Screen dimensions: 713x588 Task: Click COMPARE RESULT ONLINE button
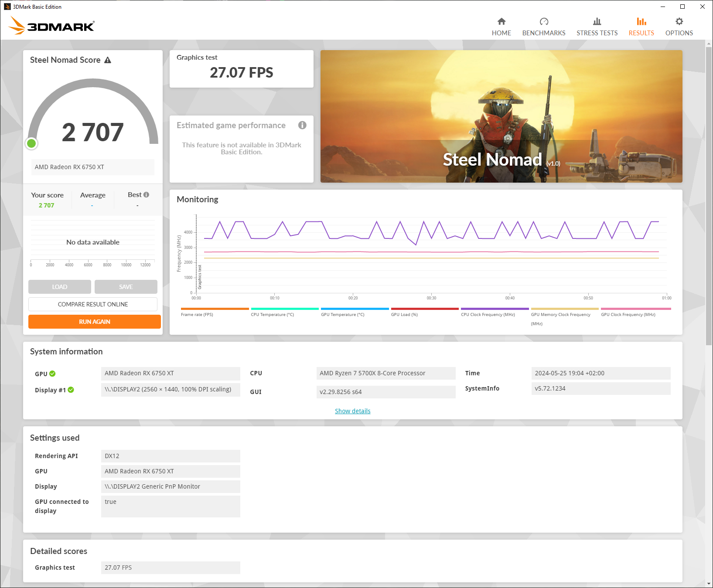pyautogui.click(x=93, y=304)
